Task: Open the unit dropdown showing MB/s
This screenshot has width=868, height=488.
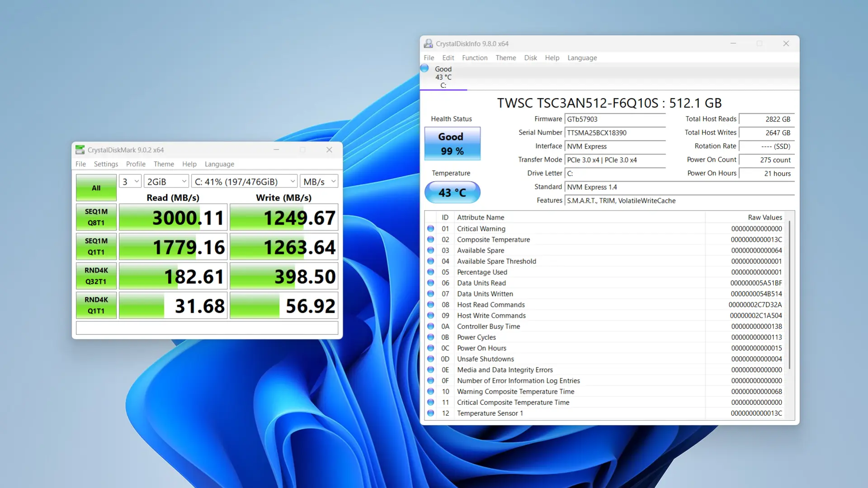Action: [319, 181]
